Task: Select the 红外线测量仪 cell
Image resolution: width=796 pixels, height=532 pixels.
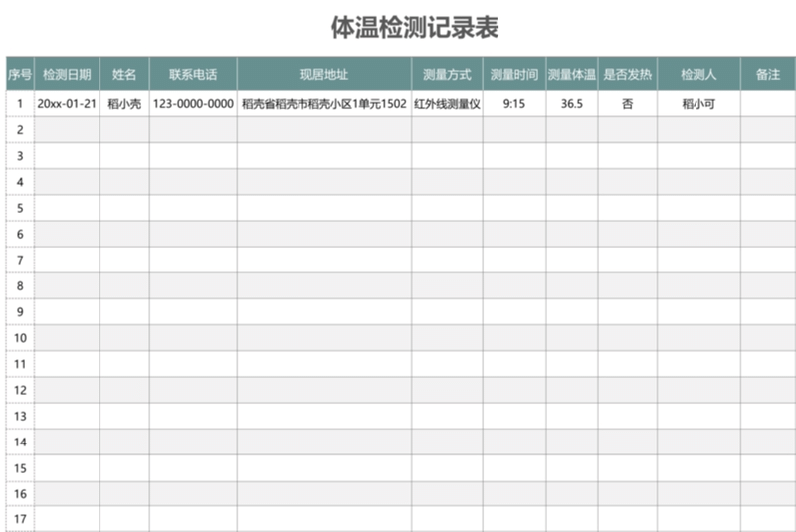Action: point(447,103)
